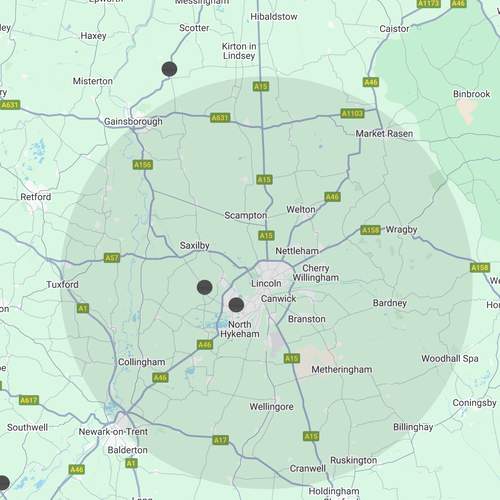Click the A17 road shield
Image resolution: width=500 pixels, height=500 pixels.
coord(220,440)
